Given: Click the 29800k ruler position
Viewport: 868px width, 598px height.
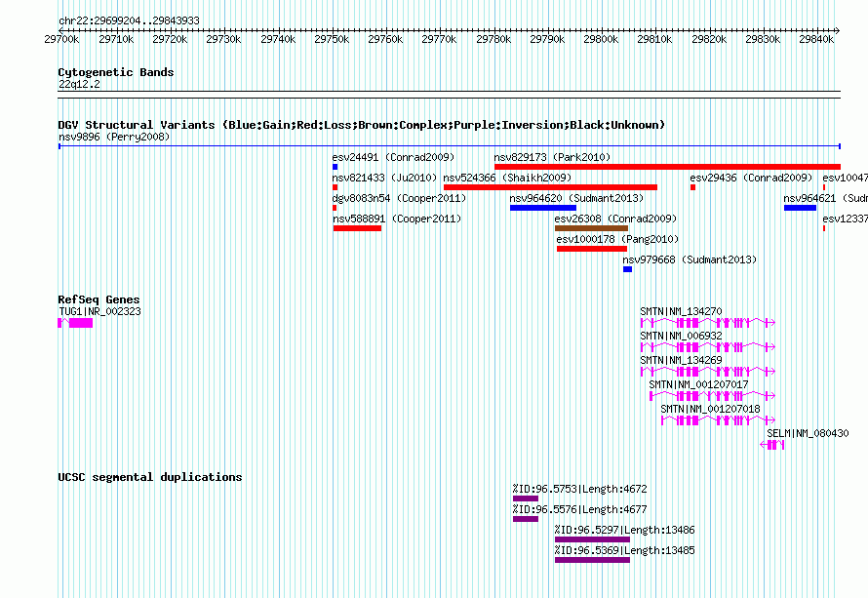Looking at the screenshot, I should pos(601,39).
